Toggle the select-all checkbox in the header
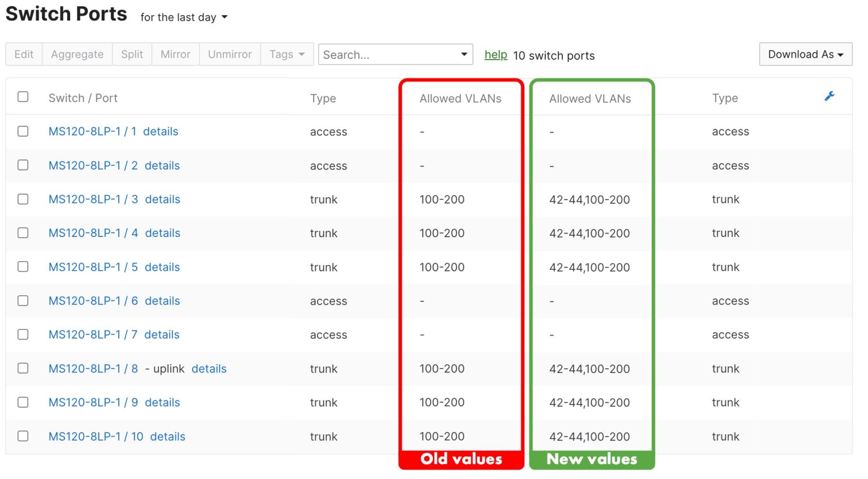The width and height of the screenshot is (868, 479). point(23,97)
